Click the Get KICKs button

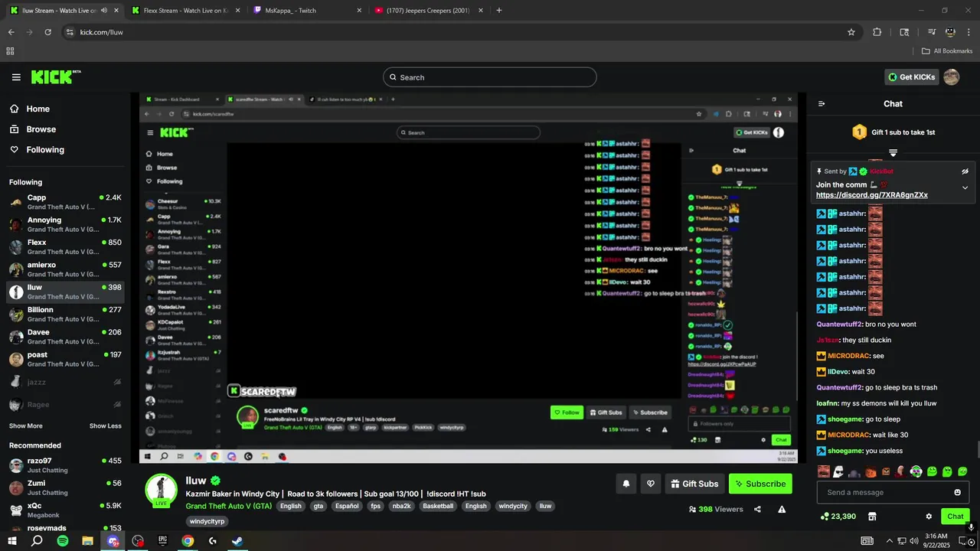[911, 77]
